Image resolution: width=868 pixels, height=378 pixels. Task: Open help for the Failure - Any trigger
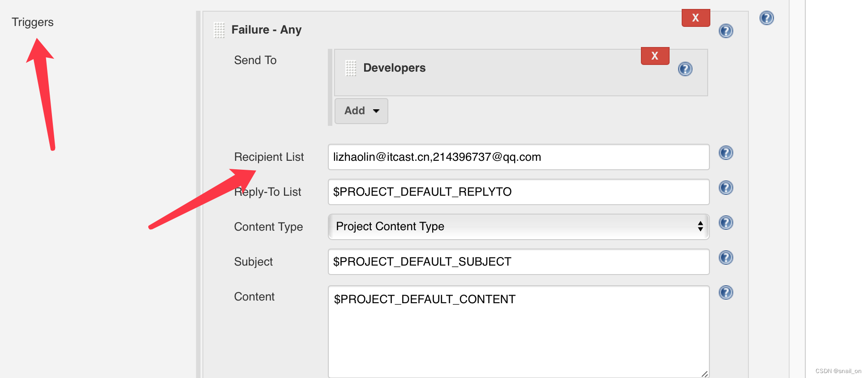[x=726, y=31]
